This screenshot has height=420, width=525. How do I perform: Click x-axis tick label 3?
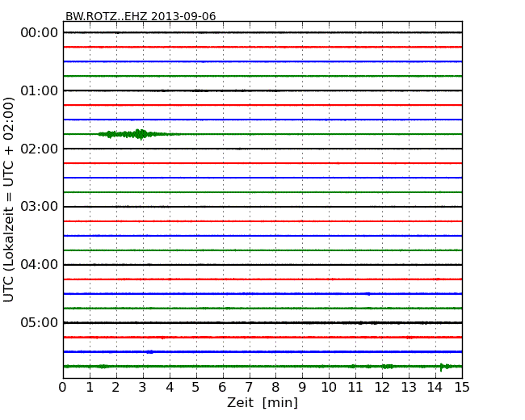[143, 388]
